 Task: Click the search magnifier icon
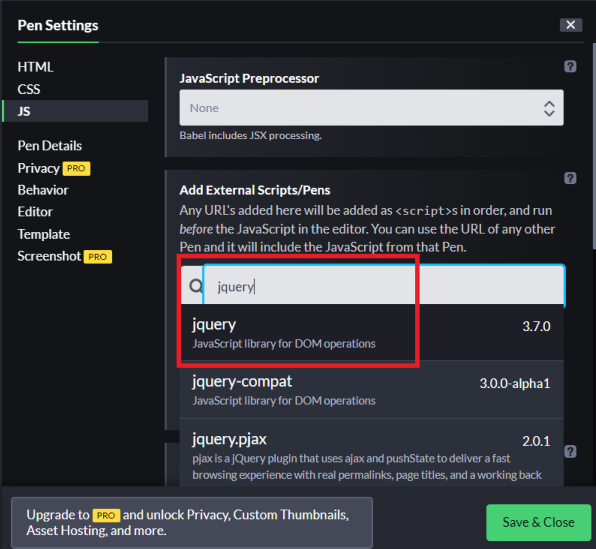196,286
